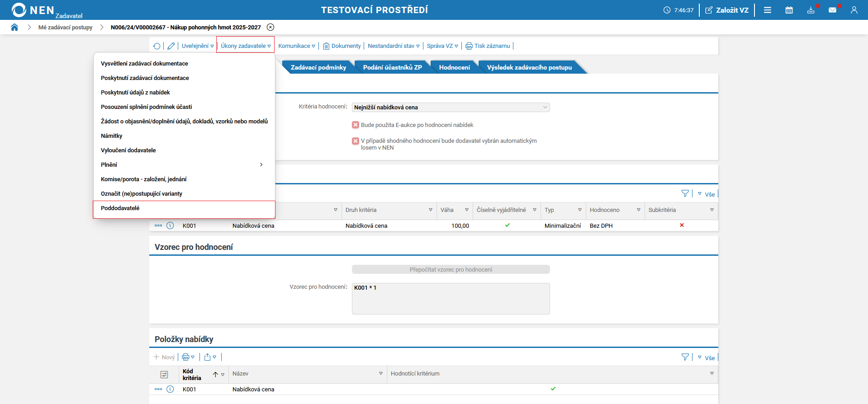This screenshot has height=404, width=868.
Task: Expand the Úkony zadavatele menu
Action: click(x=246, y=46)
